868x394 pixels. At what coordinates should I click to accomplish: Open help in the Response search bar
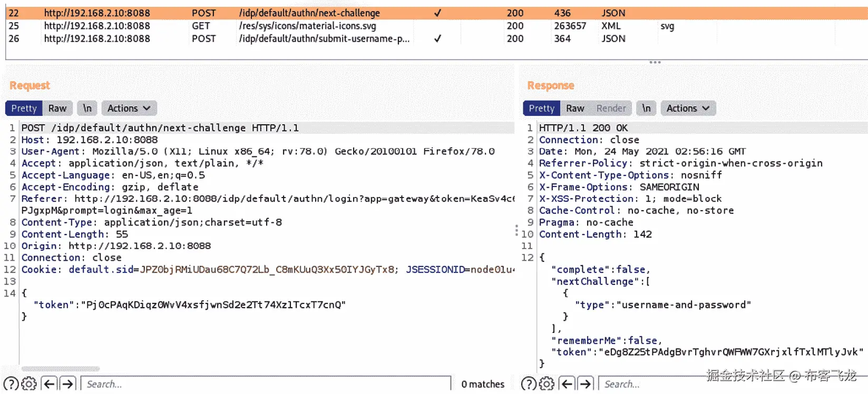(x=529, y=384)
